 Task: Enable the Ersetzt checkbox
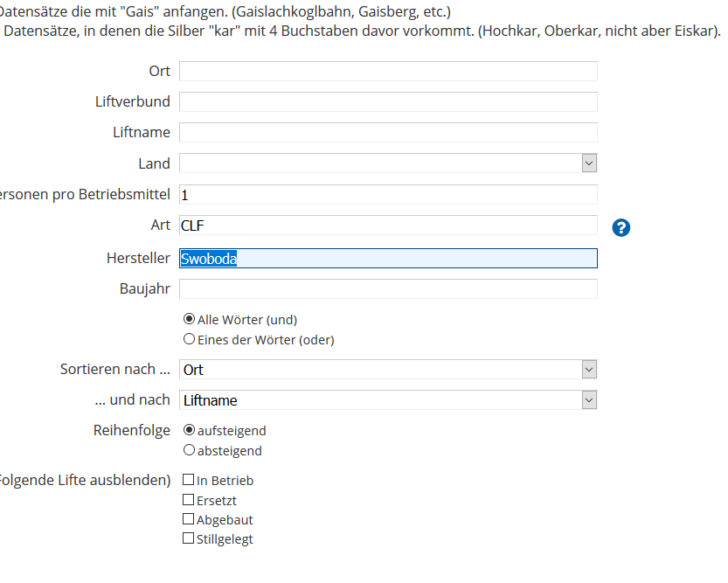188,500
